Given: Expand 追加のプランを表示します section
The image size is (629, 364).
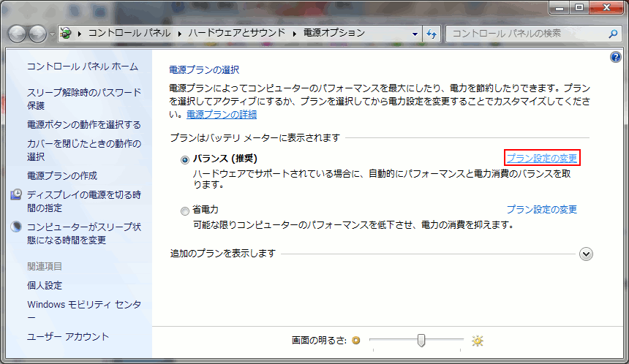Looking at the screenshot, I should [x=585, y=254].
